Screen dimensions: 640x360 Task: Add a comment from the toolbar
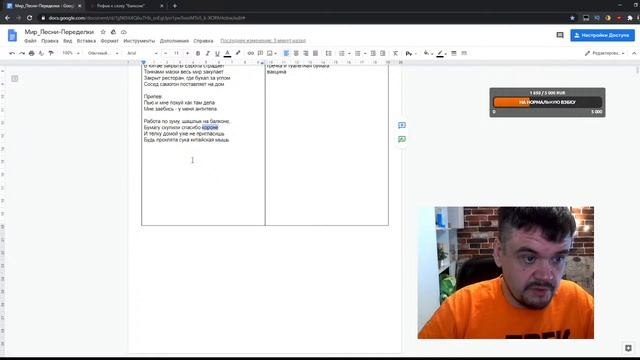click(x=260, y=53)
